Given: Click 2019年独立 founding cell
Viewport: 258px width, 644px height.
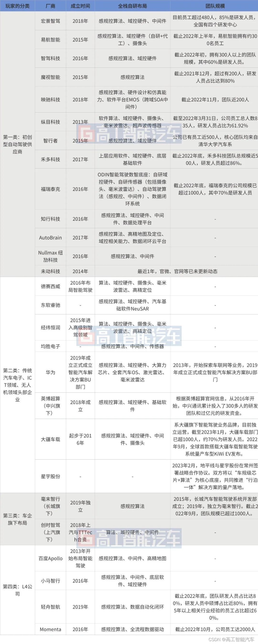Looking at the screenshot, I should [80, 506].
